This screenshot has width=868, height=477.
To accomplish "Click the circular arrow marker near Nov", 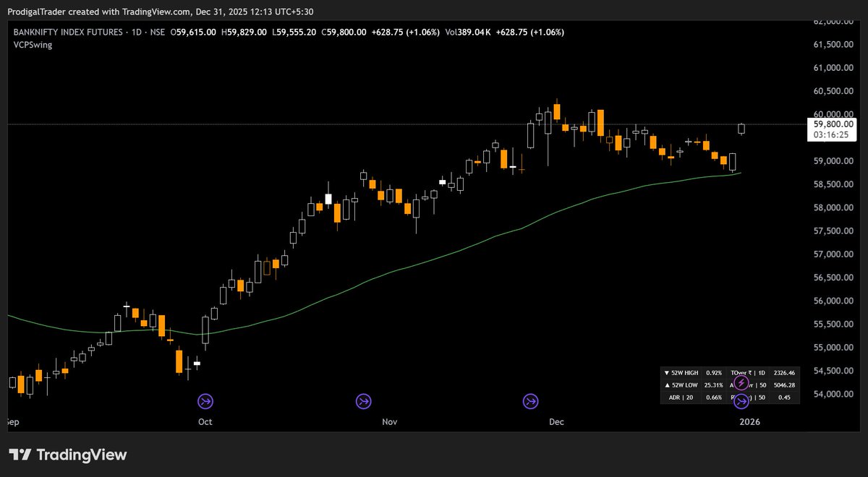I will 364,401.
